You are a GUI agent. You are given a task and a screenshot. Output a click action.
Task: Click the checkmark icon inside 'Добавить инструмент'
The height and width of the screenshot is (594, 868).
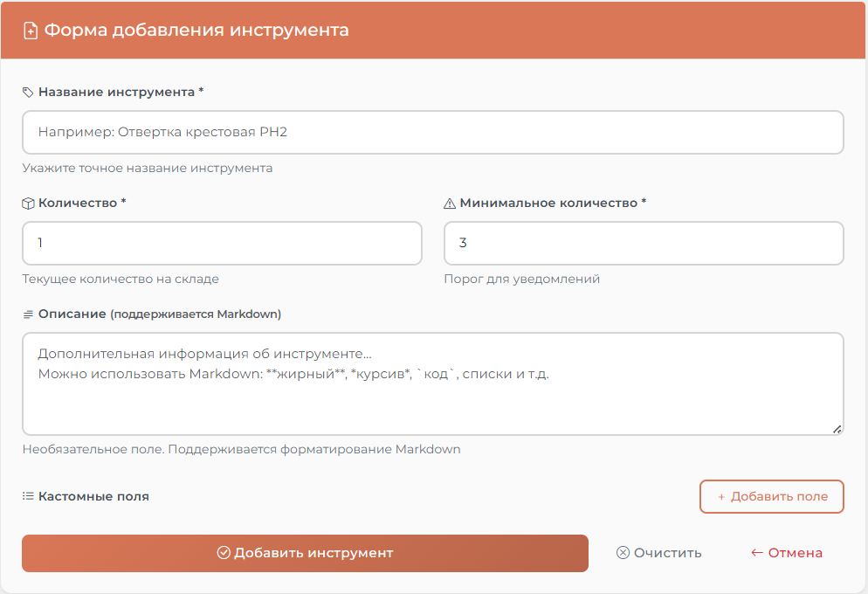click(222, 552)
